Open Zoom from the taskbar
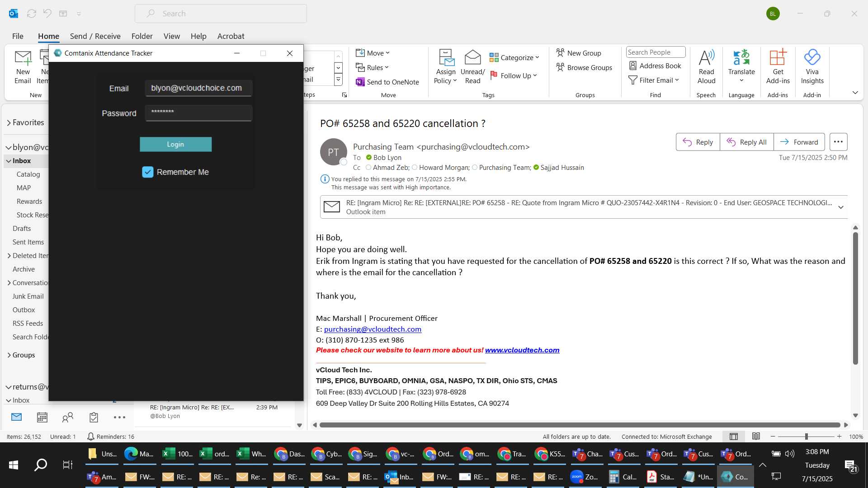Image resolution: width=868 pixels, height=488 pixels. click(585, 477)
